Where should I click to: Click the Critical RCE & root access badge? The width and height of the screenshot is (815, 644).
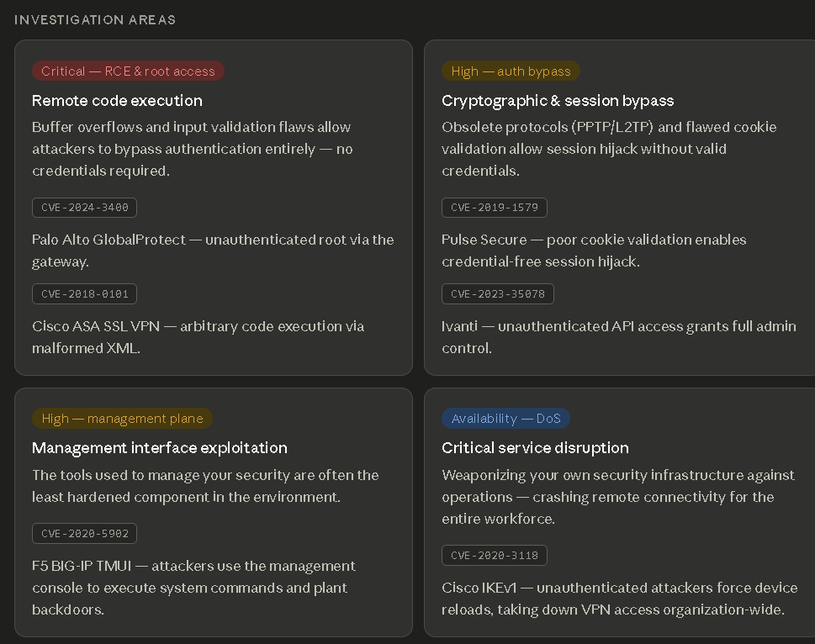click(128, 71)
